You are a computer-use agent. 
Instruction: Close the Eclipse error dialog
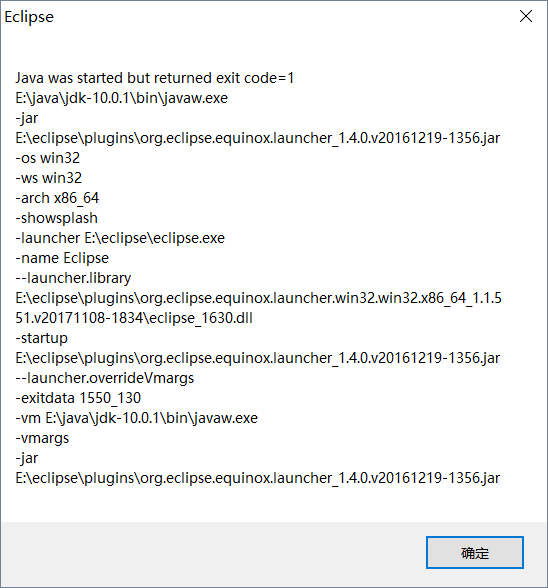526,16
